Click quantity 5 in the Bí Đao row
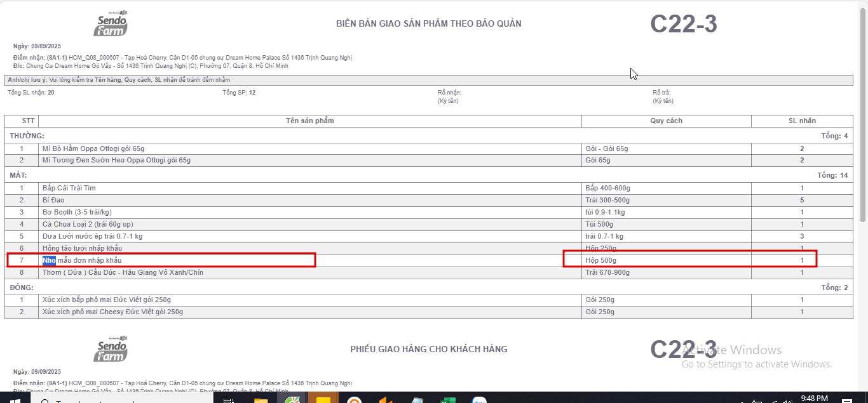The height and width of the screenshot is (403, 868). [802, 200]
